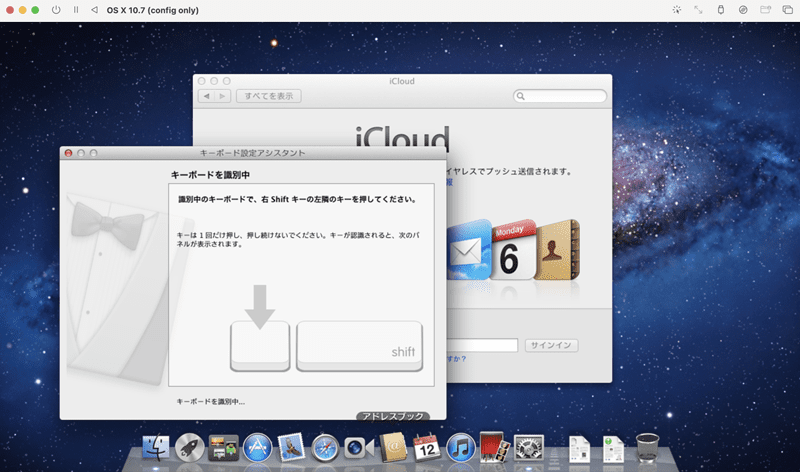Launch iTunes music note icon
Viewport: 800px width, 472px height.
460,448
